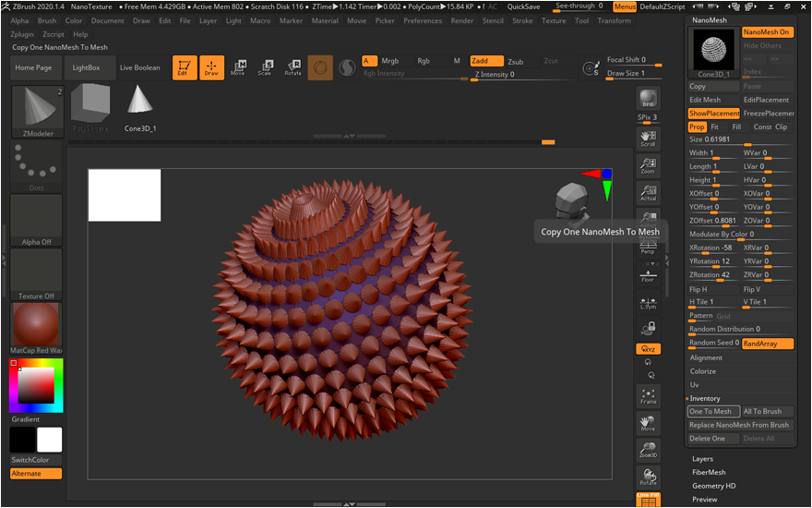
Task: Expand the Colorize section
Action: 703,371
